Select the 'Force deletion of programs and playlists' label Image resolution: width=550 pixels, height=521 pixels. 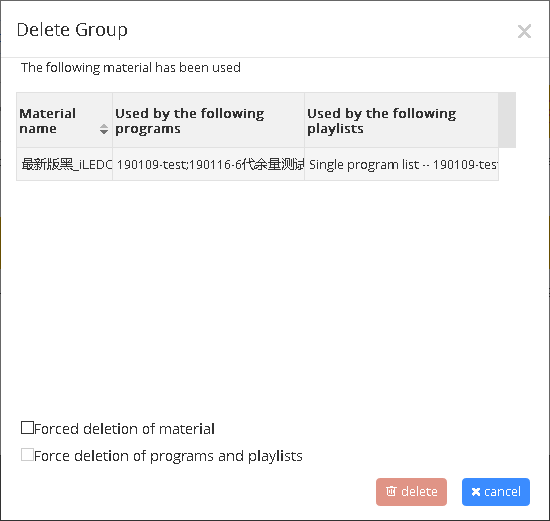click(x=168, y=456)
